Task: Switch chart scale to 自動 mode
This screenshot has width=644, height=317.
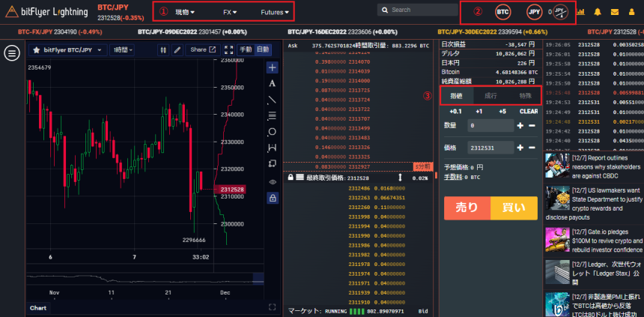Action: 262,49
